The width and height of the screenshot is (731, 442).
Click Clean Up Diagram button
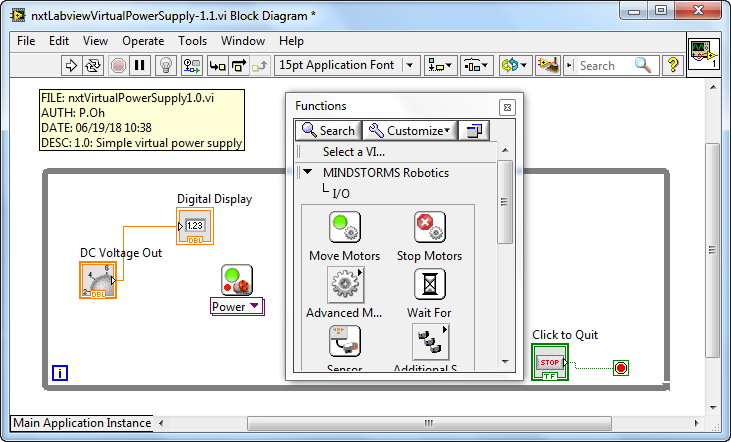point(547,66)
